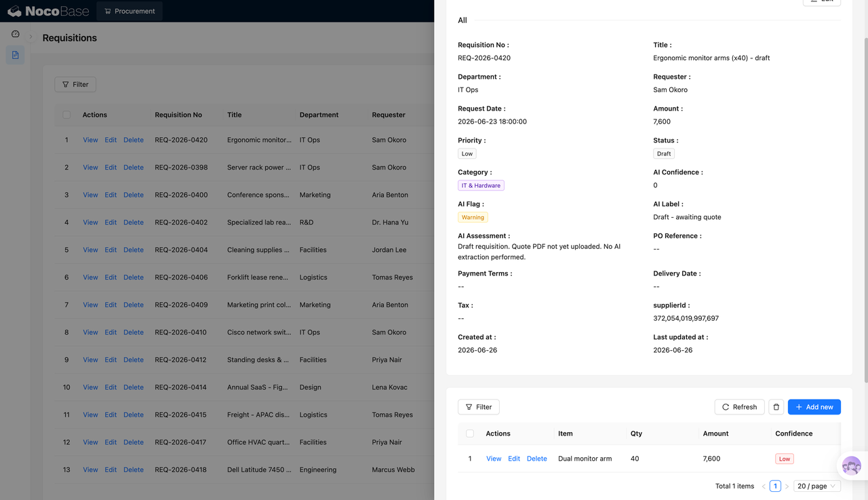Click the Add new button

814,407
